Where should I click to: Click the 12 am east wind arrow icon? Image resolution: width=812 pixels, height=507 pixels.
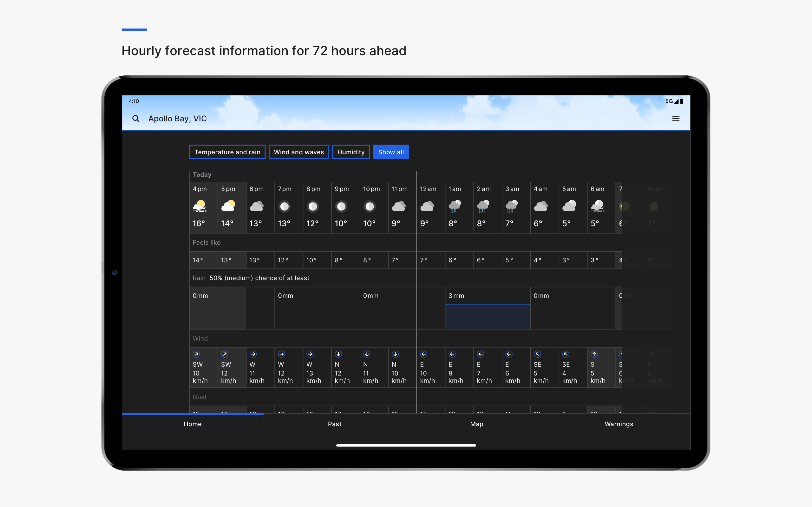pos(423,354)
